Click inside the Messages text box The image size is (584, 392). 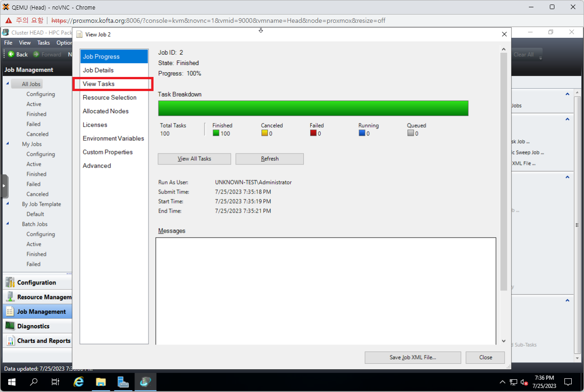pos(325,290)
